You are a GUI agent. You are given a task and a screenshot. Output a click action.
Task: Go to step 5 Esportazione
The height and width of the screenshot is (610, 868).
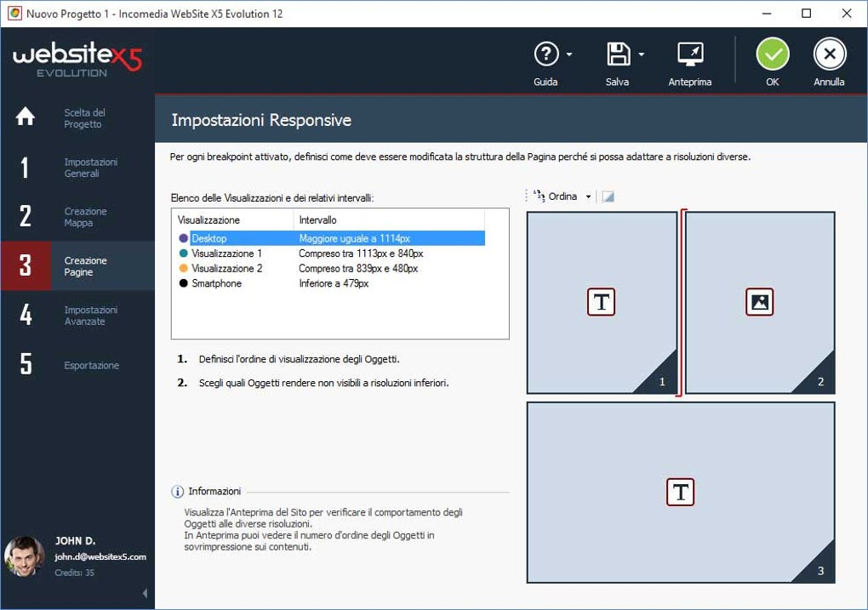pyautogui.click(x=77, y=364)
